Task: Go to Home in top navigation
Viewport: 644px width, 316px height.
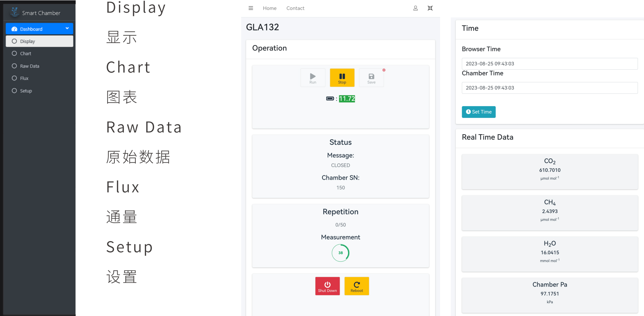Action: 270,8
